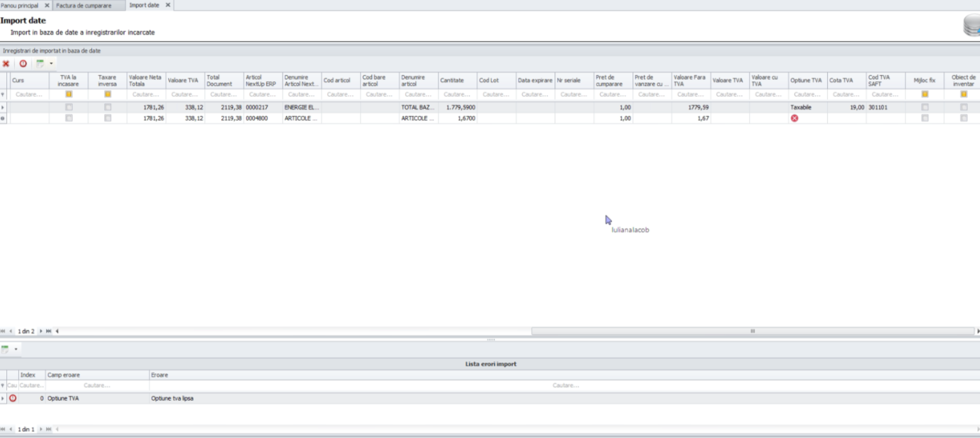Click the error icon in the Optiune tva lipsa row

[13, 398]
